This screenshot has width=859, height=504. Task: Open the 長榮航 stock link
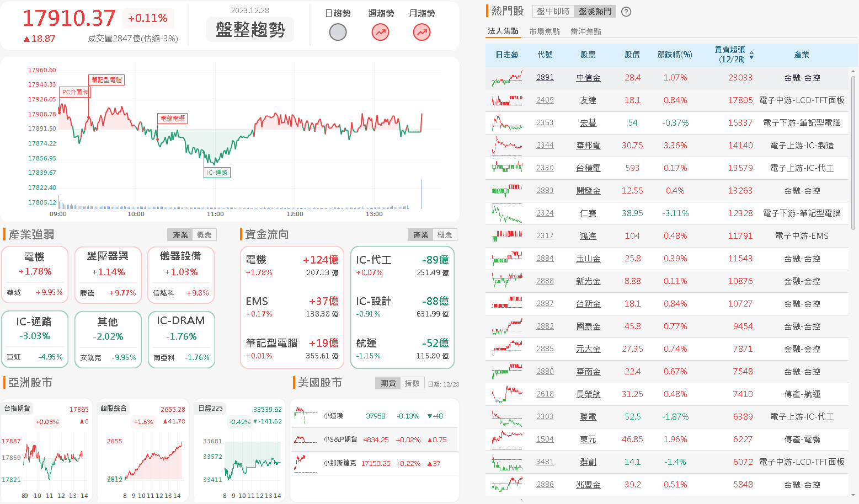point(588,394)
